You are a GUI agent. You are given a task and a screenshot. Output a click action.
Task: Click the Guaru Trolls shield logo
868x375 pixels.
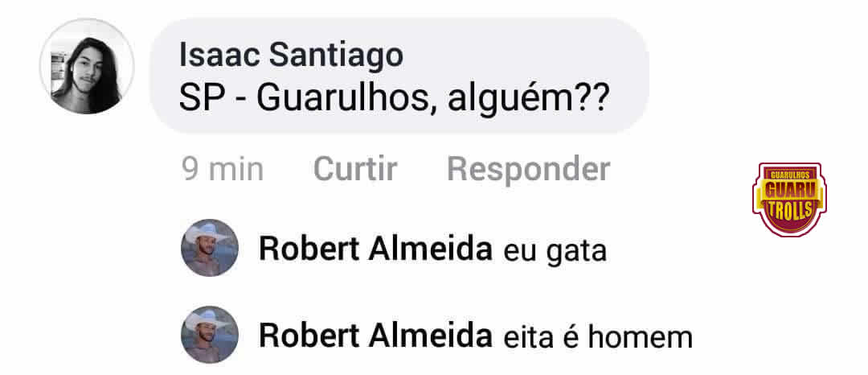tap(789, 200)
